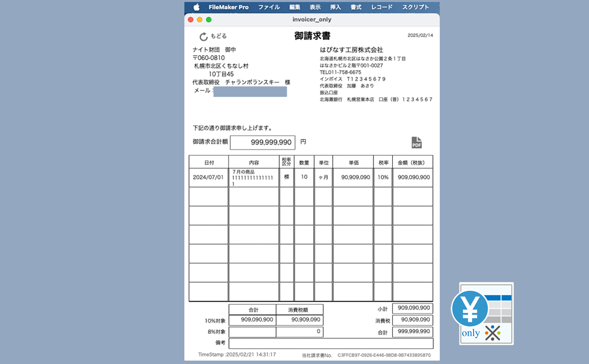The image size is (589, 364).
Task: Click the 7月の商品 content cell
Action: (x=254, y=177)
